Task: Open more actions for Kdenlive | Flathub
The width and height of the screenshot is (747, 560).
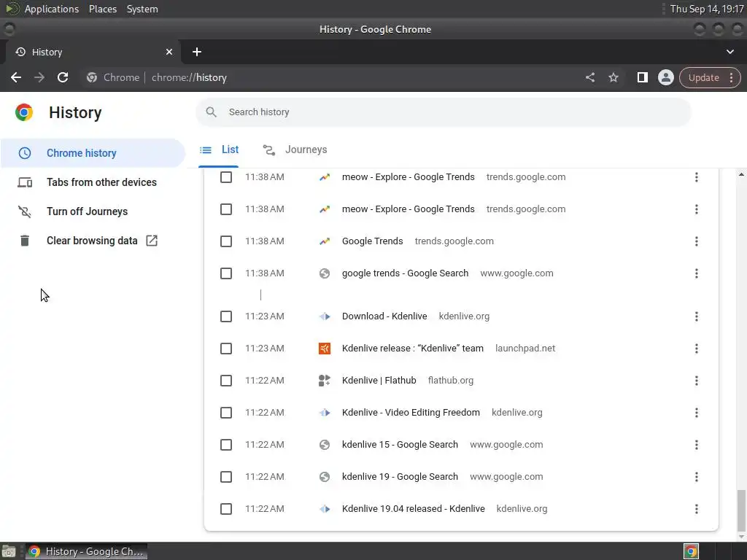Action: tap(696, 381)
